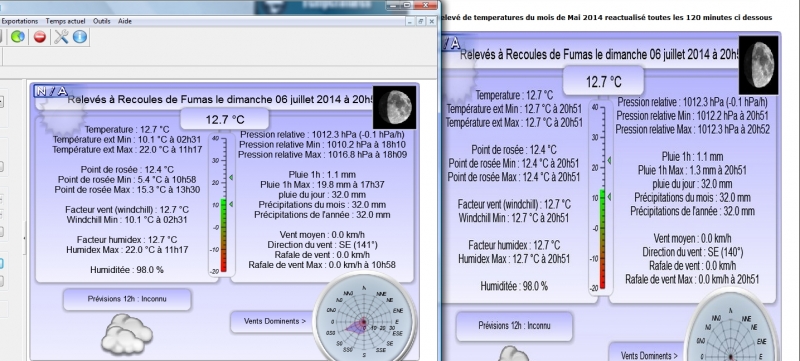Click the blue information toolbar icon
This screenshot has height=361, width=800.
[x=80, y=37]
